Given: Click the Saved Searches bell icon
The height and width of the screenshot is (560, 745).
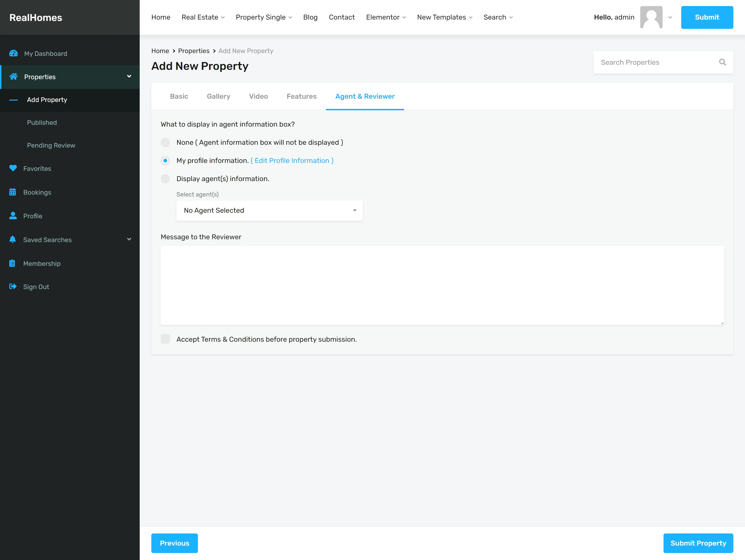Looking at the screenshot, I should (x=13, y=240).
